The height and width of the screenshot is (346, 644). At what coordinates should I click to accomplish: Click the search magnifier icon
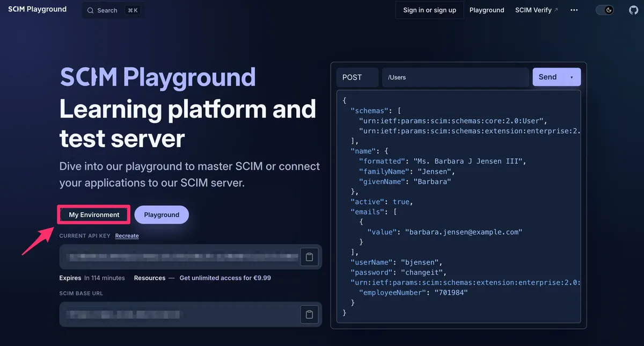(91, 10)
